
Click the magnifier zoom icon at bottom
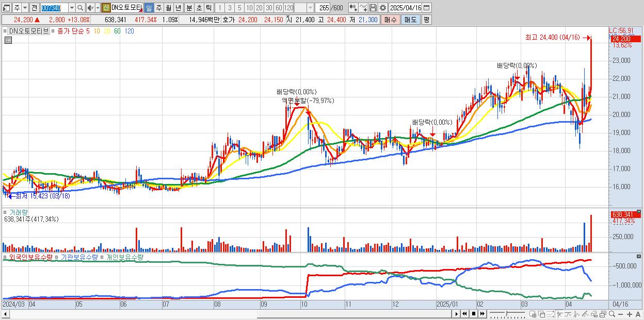click(x=611, y=314)
